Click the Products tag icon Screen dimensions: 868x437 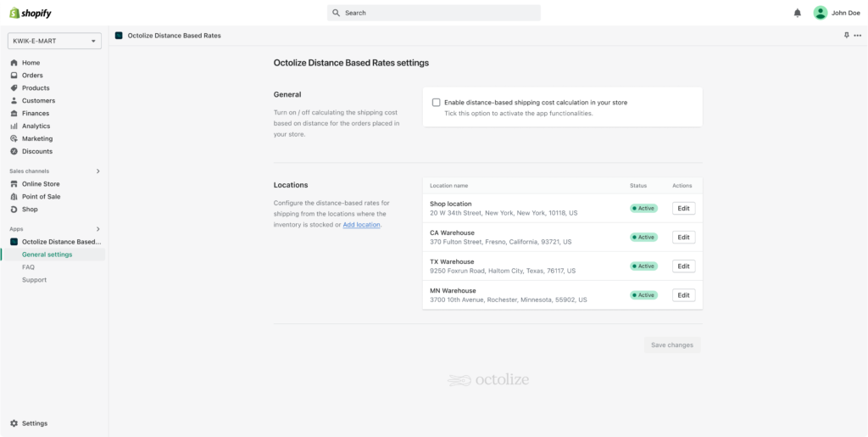[14, 88]
